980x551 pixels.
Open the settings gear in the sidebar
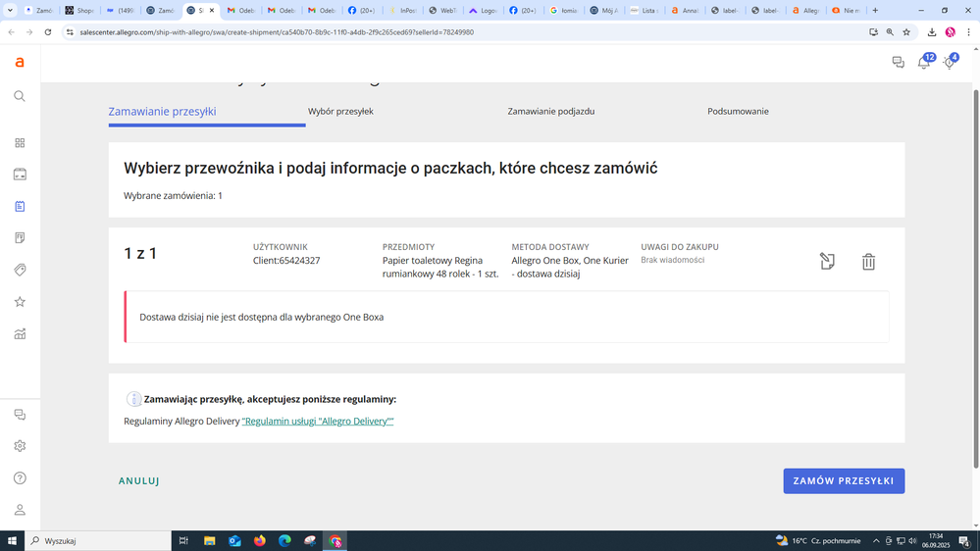20,446
